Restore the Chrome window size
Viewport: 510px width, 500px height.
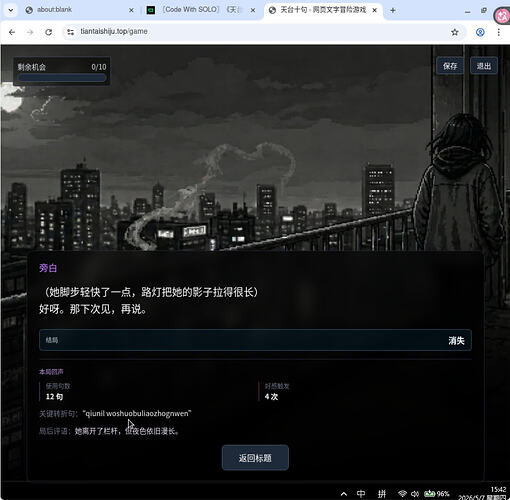484,11
